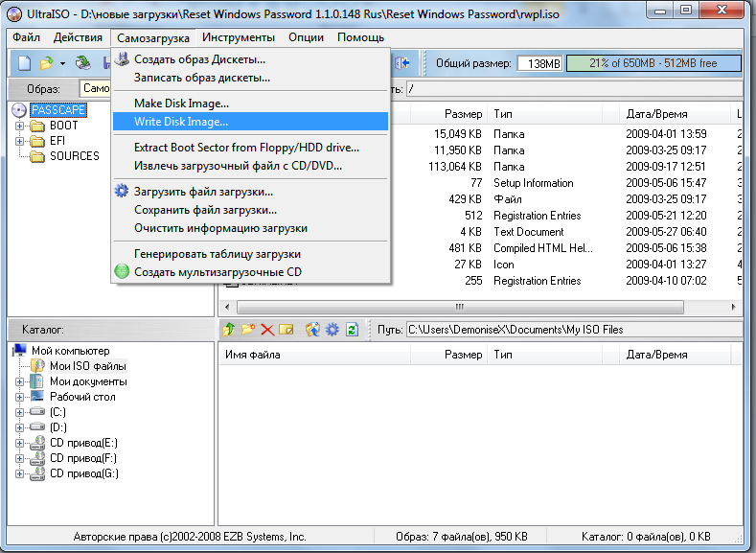Expand CD привод(E:) node
This screenshot has height=553, width=756.
coord(19,443)
